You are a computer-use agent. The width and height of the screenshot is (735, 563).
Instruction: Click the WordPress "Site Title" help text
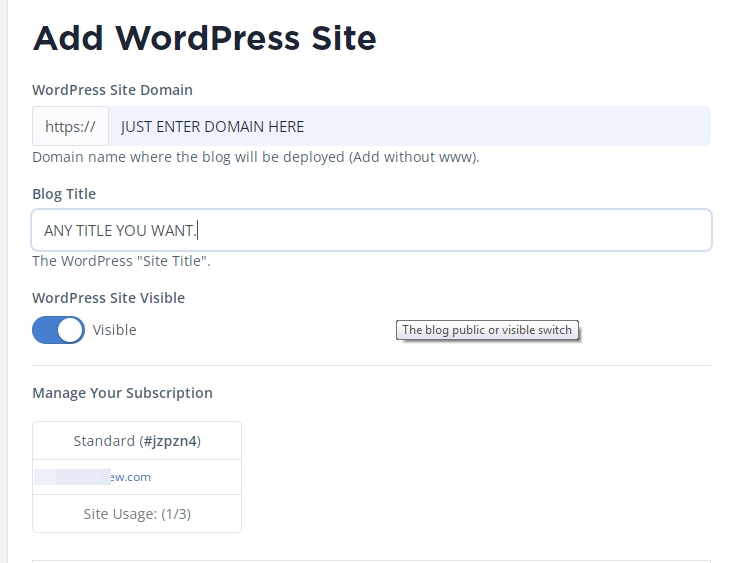pyautogui.click(x=121, y=261)
